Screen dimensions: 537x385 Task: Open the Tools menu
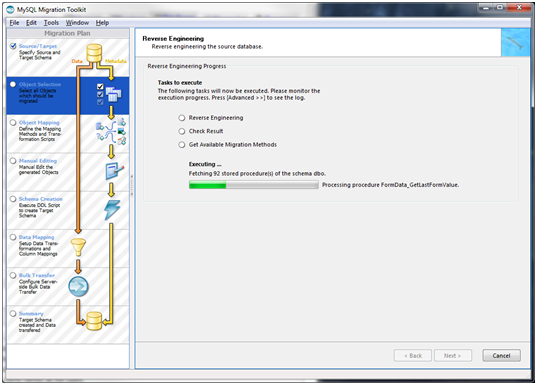tap(51, 23)
